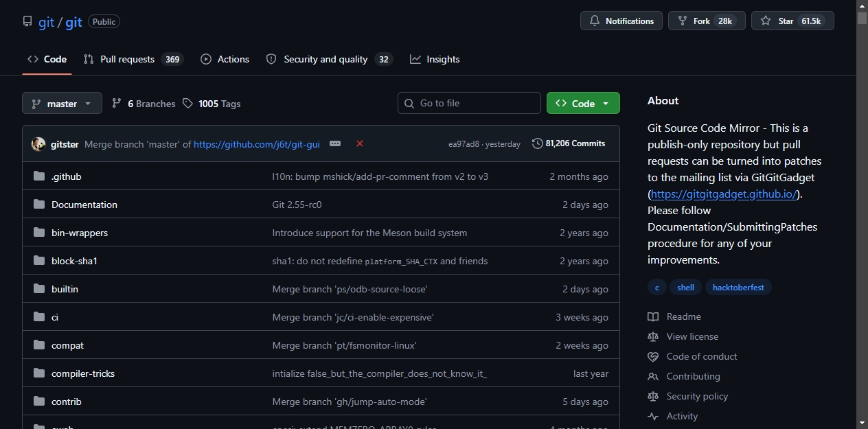
Task: Open the Security and quality tab
Action: tap(329, 59)
